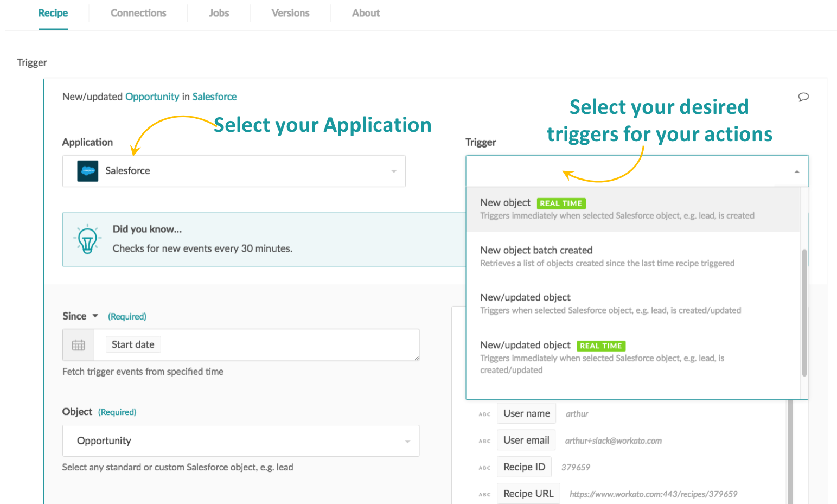Click the Start date input field
Viewport: 837px width, 504px height.
(133, 344)
